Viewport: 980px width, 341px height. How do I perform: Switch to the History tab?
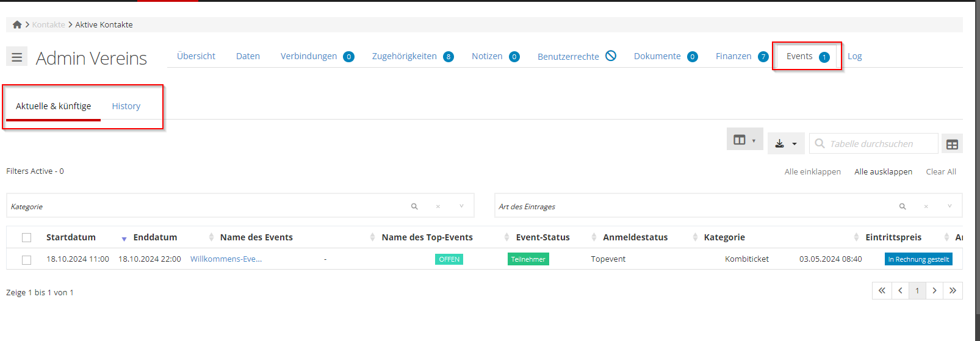coord(126,106)
